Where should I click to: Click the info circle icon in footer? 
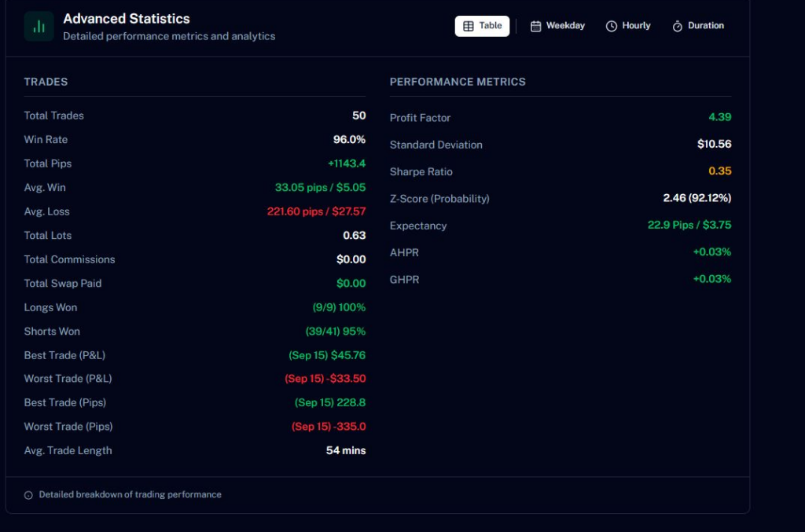point(28,495)
